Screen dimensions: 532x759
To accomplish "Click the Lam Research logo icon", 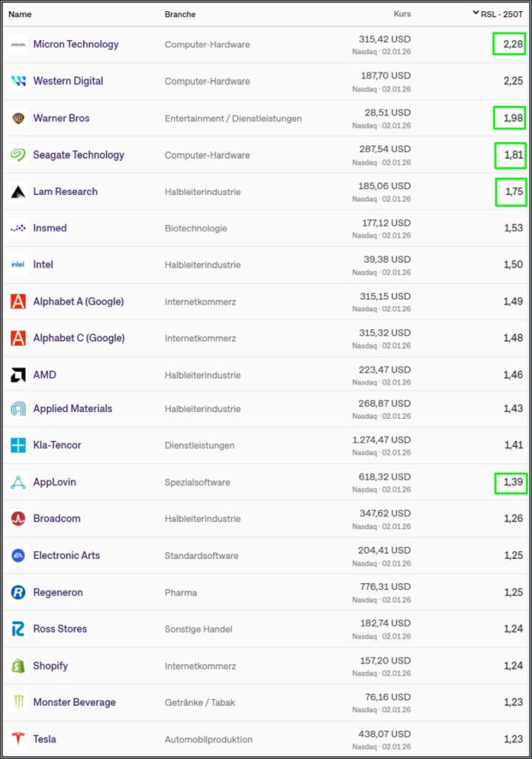I will coord(18,191).
